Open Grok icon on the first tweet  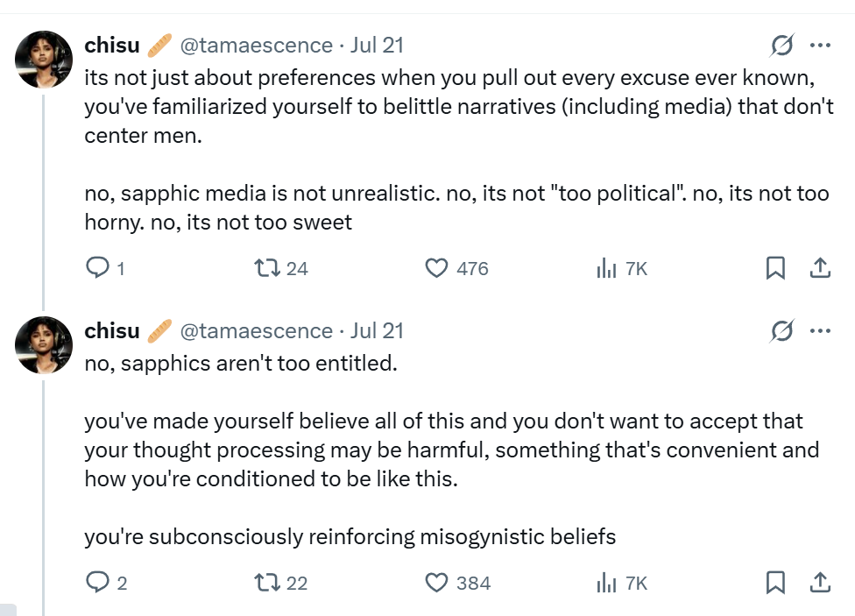point(781,45)
